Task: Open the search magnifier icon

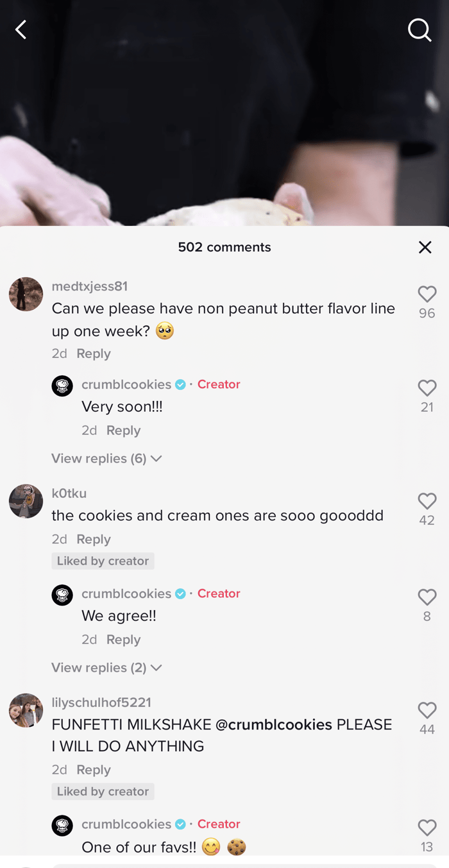Action: (420, 30)
